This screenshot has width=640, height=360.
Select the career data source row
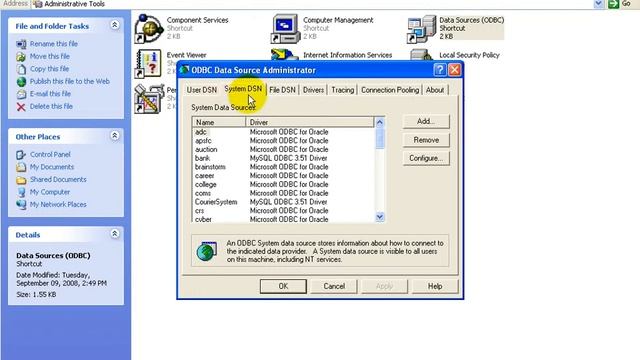pyautogui.click(x=283, y=176)
